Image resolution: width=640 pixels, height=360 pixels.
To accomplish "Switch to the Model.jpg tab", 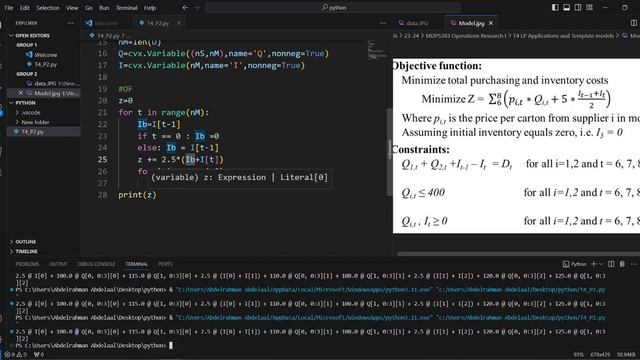I will 471,23.
